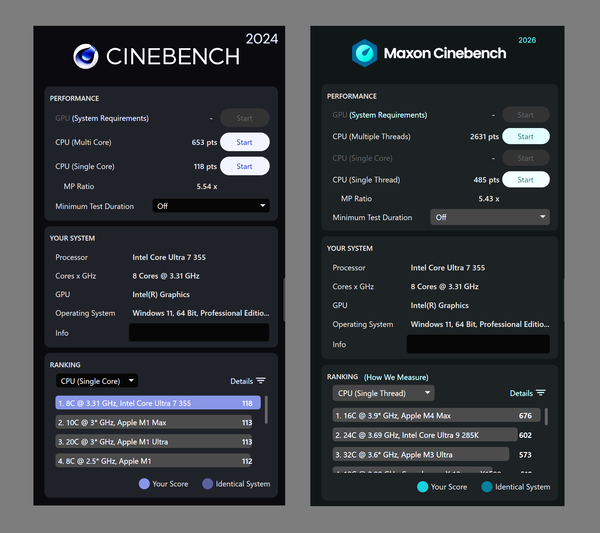This screenshot has height=533, width=600.
Task: Open System Requirements link in Cinebench 2026
Action: [x=388, y=115]
